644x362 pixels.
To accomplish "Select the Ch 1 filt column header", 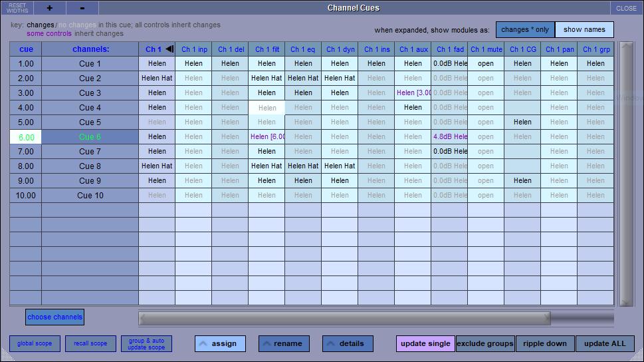I will [267, 49].
